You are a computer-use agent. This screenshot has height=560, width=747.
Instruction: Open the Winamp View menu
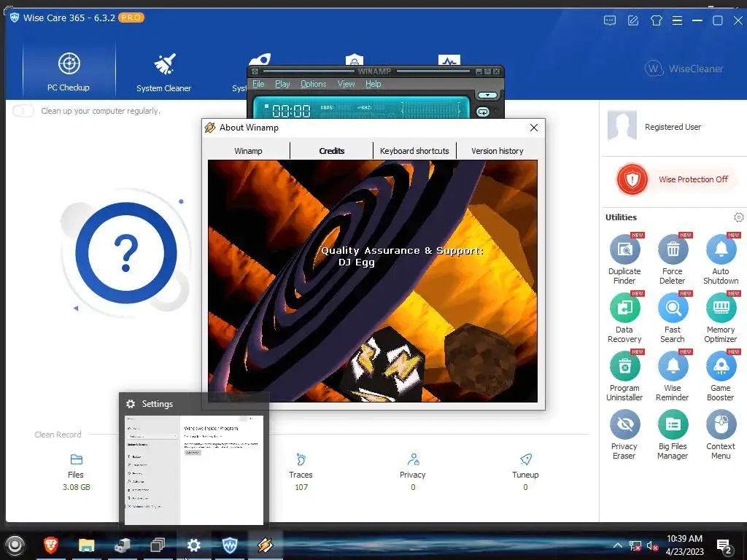[347, 84]
